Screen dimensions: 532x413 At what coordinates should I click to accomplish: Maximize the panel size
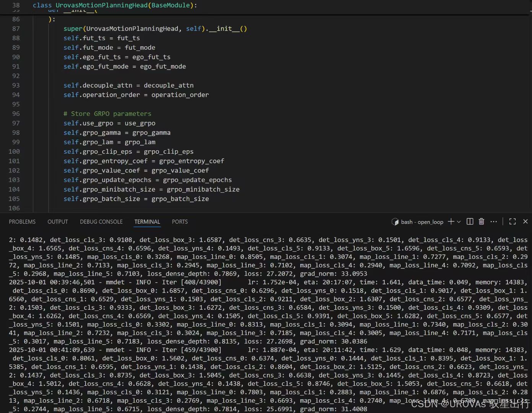[512, 221]
